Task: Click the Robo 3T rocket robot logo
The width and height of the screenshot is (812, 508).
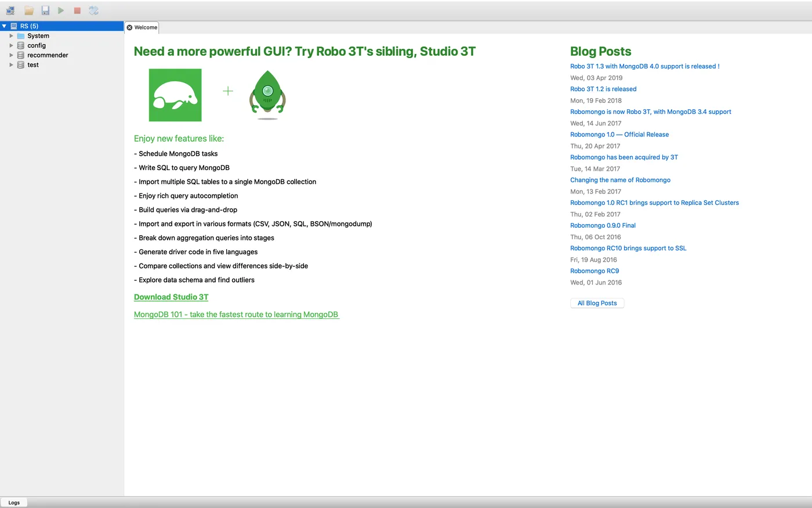Action: click(267, 95)
